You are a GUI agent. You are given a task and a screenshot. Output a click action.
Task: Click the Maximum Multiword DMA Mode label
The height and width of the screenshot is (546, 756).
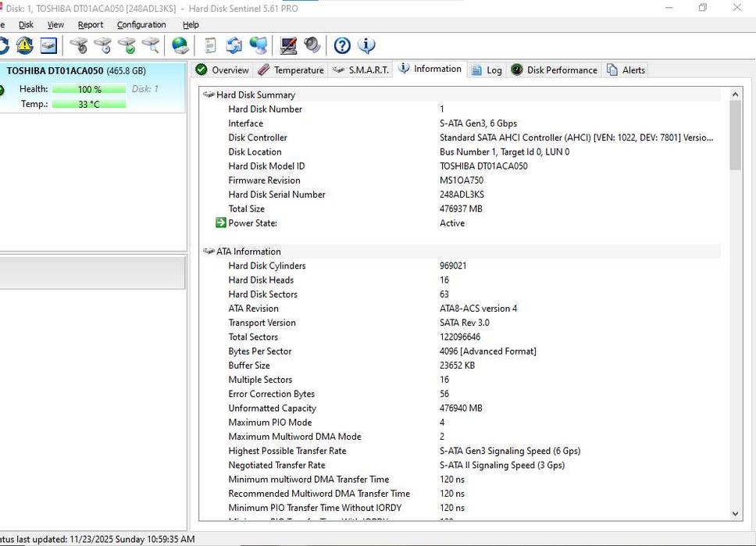(x=294, y=437)
